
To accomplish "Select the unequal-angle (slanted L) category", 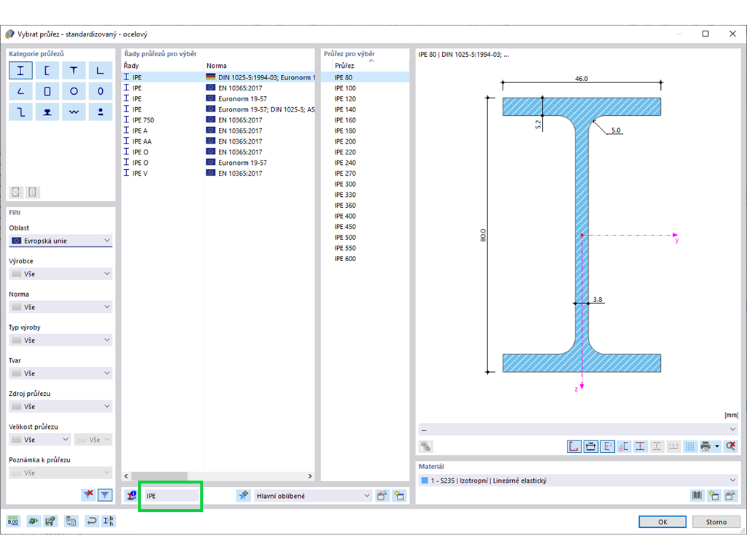I will [x=20, y=91].
